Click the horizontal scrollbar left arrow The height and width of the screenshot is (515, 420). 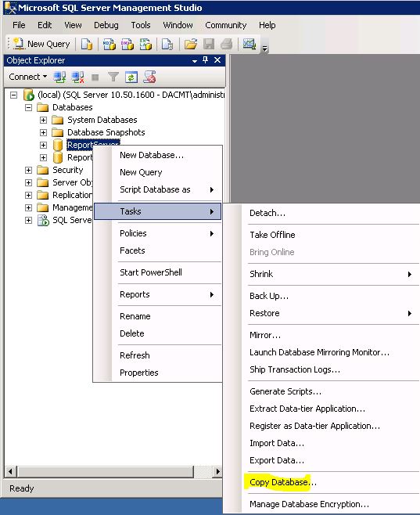pos(10,472)
